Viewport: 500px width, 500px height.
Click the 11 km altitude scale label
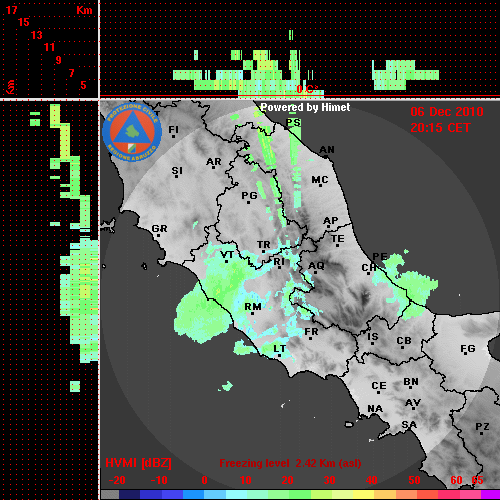49,47
